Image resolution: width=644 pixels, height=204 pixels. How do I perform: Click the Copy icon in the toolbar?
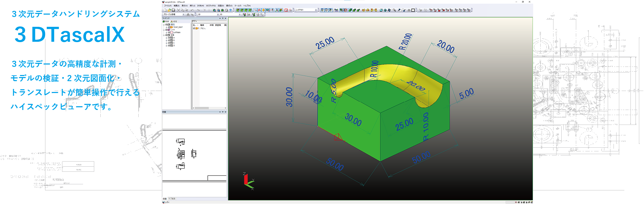[x=182, y=10]
